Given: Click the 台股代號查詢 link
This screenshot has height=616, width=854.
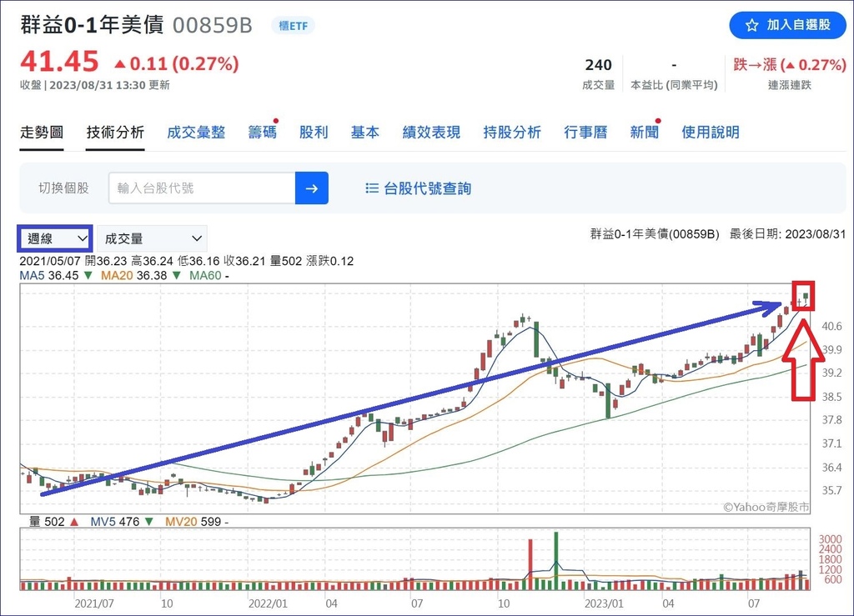Looking at the screenshot, I should tap(428, 189).
